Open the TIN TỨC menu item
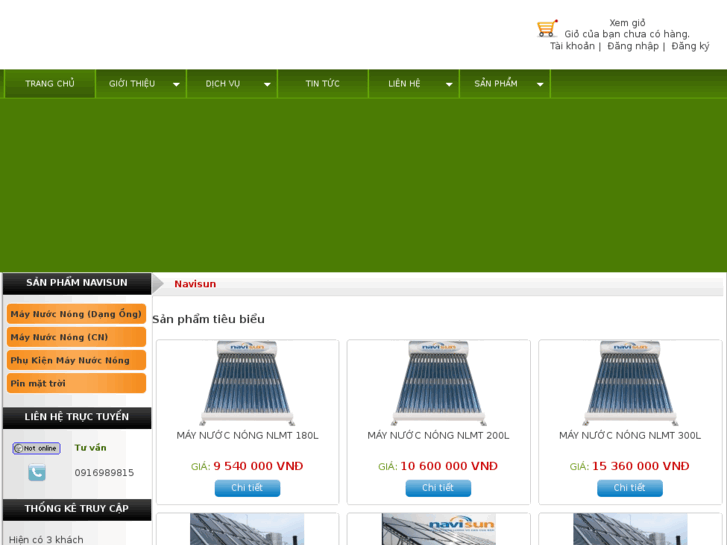The height and width of the screenshot is (545, 727). click(x=323, y=83)
